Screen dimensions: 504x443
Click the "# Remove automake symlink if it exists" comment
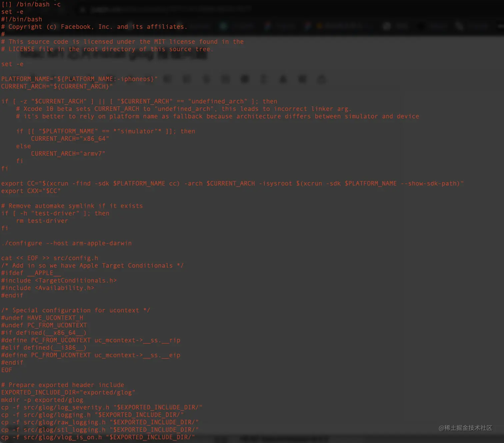click(72, 206)
